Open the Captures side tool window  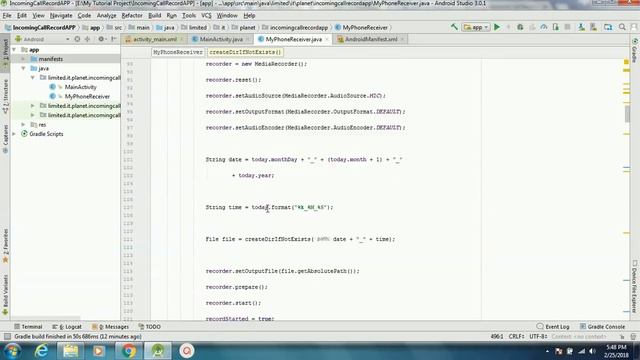(5, 139)
